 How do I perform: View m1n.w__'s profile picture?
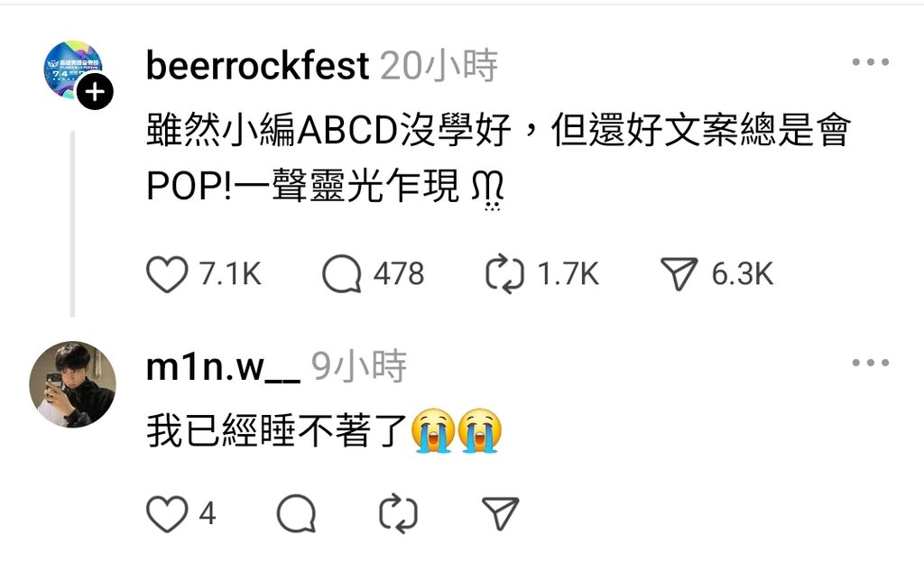72,383
